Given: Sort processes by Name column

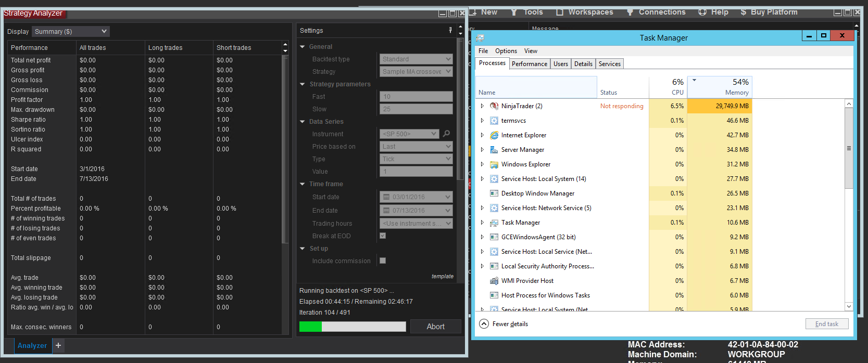Looking at the screenshot, I should tap(536, 87).
